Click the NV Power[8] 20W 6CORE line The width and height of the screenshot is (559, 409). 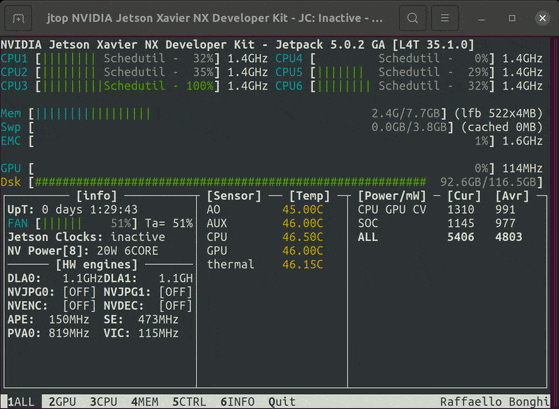[x=83, y=251]
